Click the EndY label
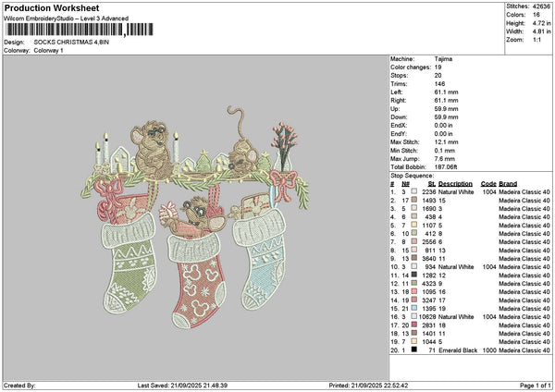Viewport: 555px width, 392px height. pos(399,134)
